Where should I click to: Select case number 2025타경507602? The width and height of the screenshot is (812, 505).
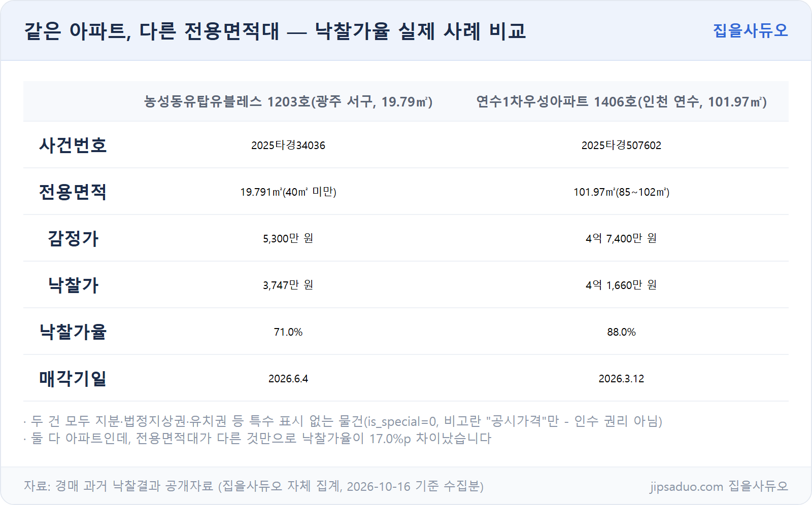click(621, 146)
